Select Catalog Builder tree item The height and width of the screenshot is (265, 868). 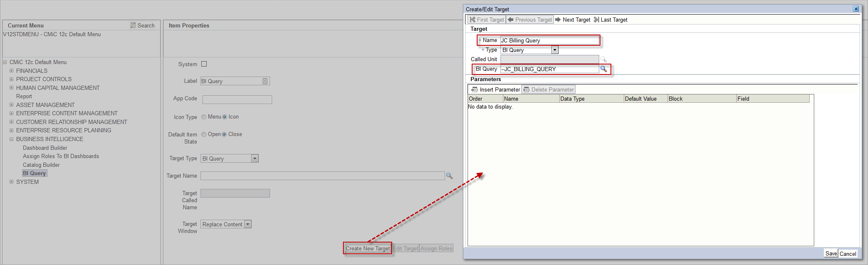click(41, 165)
